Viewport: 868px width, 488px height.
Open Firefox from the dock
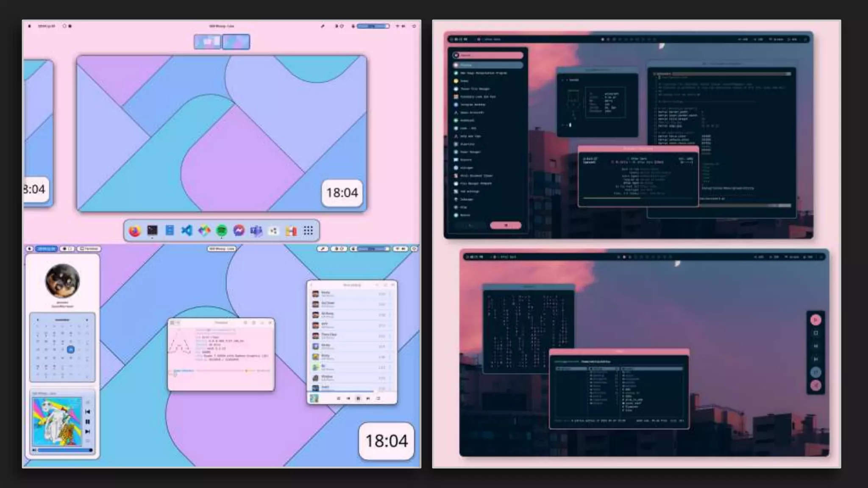pos(135,231)
